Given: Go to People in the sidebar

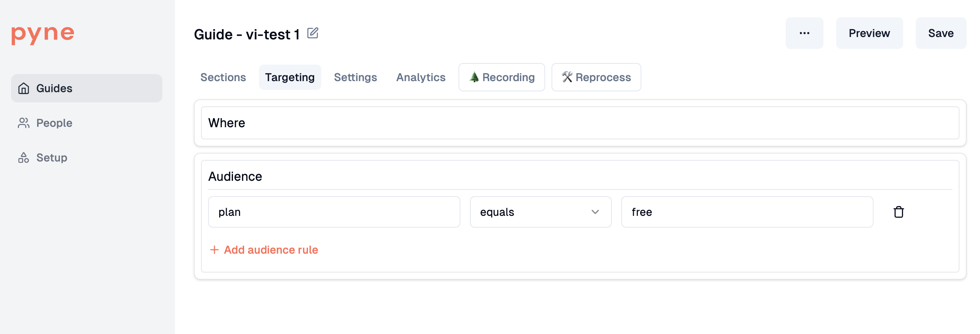Looking at the screenshot, I should pyautogui.click(x=87, y=123).
